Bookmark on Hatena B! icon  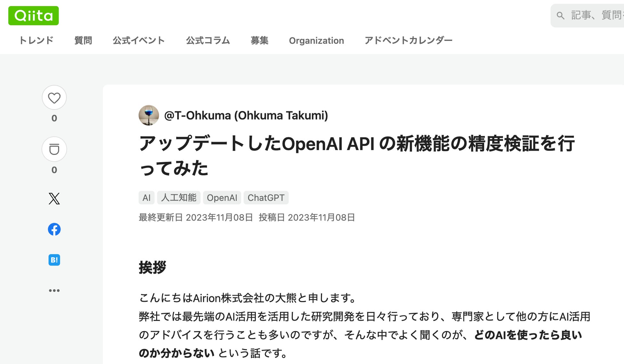pyautogui.click(x=54, y=260)
